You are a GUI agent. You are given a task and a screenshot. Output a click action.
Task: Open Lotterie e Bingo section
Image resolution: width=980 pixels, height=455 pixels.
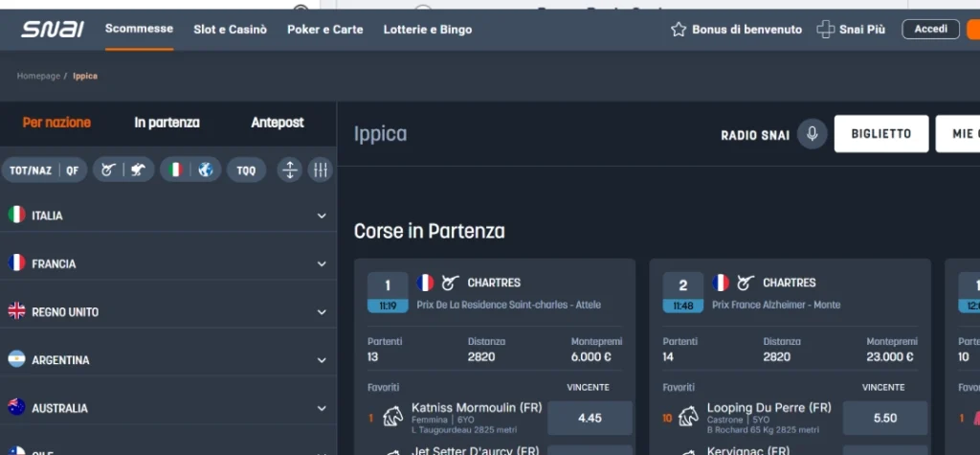[428, 30]
